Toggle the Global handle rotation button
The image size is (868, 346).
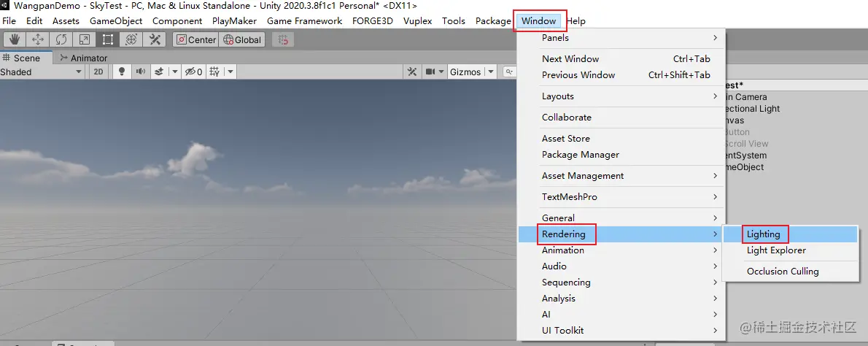pos(241,40)
